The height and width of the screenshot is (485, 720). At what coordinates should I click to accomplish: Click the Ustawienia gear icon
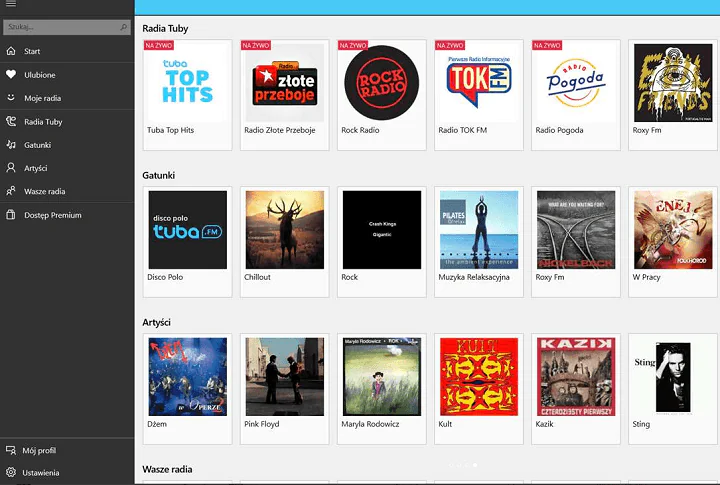coord(11,472)
